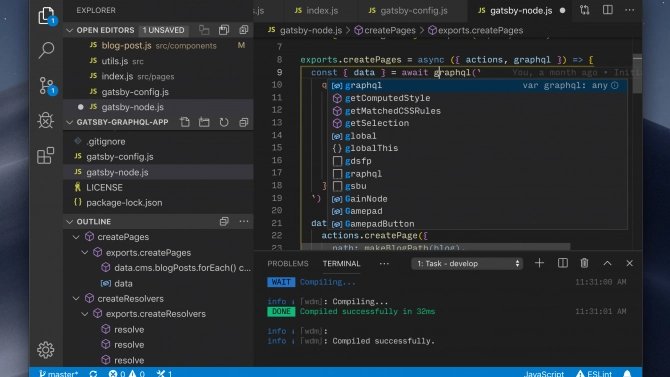
Task: Open changes compare icon in editor toolbar
Action: click(x=585, y=10)
